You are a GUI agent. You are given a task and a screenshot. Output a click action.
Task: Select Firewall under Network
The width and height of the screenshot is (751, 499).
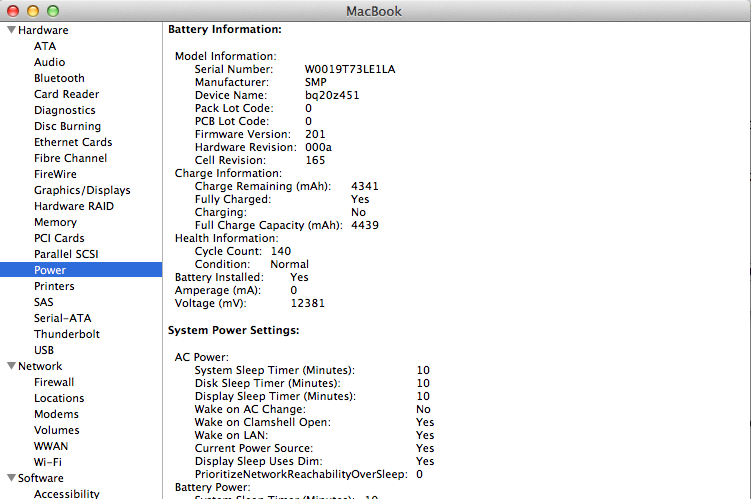point(54,382)
